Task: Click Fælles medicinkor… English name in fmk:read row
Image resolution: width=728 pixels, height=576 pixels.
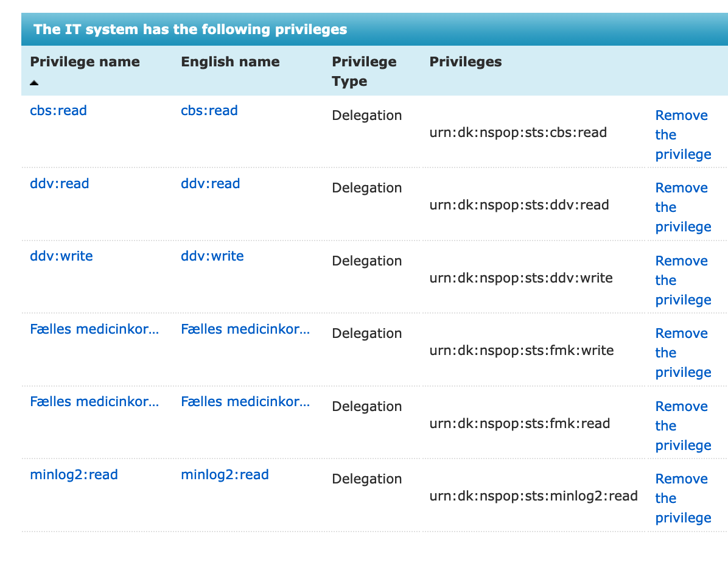Action: 245,402
